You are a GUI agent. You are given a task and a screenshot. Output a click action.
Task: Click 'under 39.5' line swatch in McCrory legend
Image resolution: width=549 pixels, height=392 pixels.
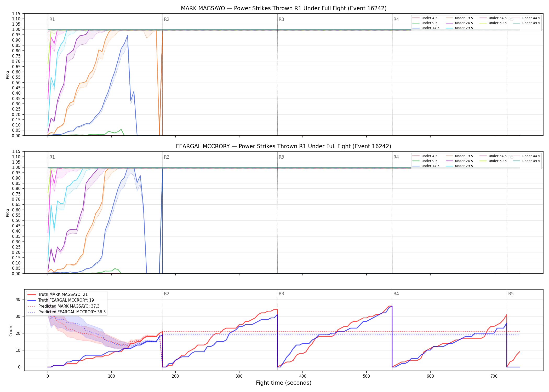483,161
